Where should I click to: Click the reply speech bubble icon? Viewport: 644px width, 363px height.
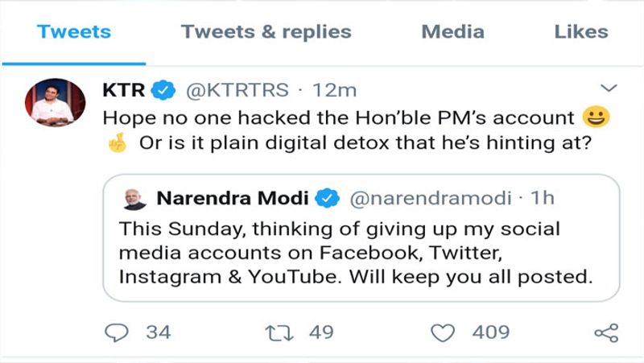pyautogui.click(x=119, y=332)
